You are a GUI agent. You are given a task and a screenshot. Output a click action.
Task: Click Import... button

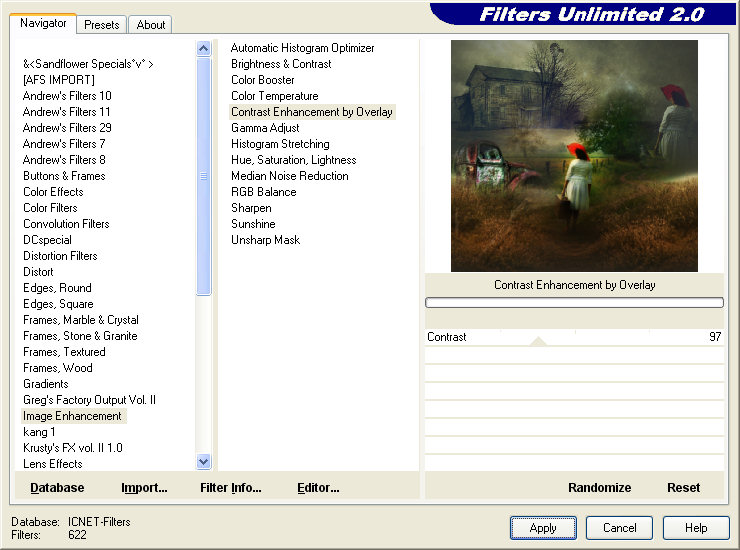click(144, 488)
